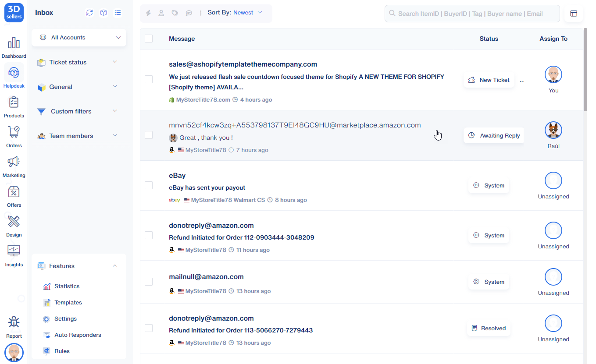Toggle the layout panel icon at top right
The width and height of the screenshot is (596, 364).
click(574, 14)
